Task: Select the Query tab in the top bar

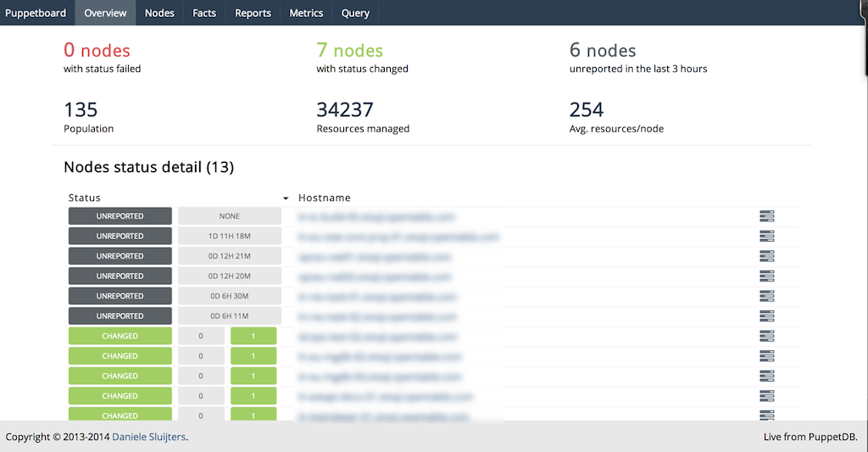Action: (355, 13)
